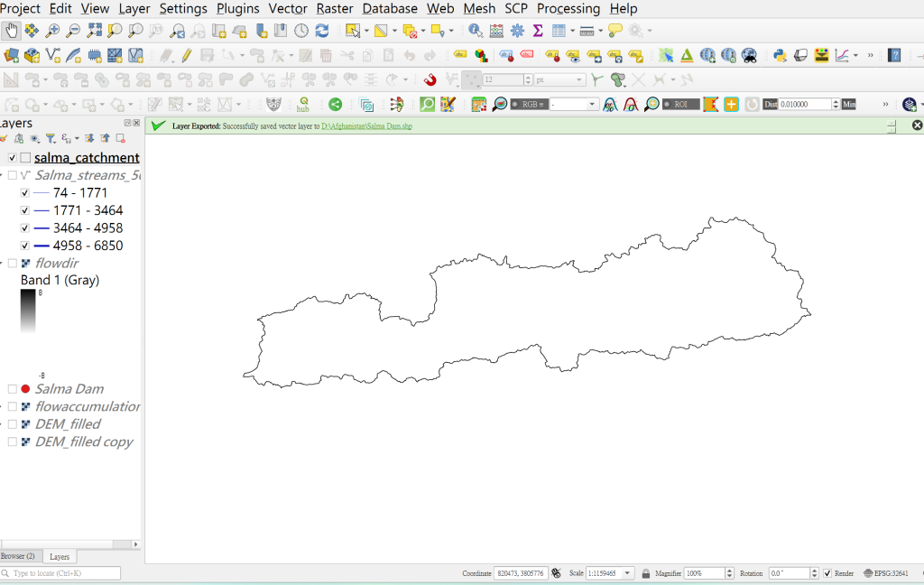Screen dimensions: 924x585
Task: Select the Pan Map hand tool
Action: click(11, 31)
